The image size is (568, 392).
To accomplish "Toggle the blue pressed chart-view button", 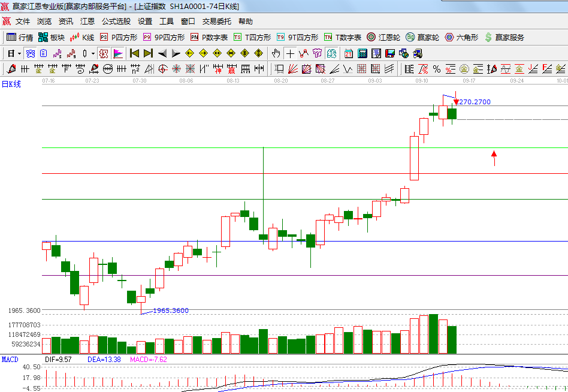I will (30, 53).
